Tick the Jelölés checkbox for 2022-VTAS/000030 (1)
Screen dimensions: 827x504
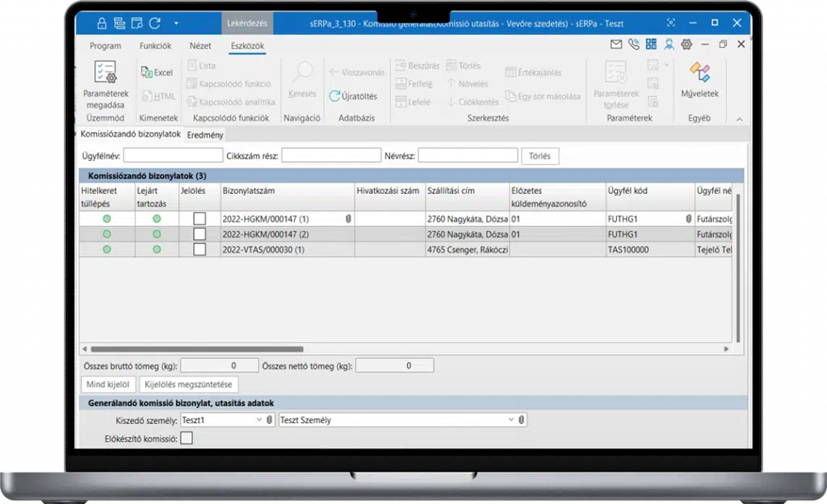coord(199,250)
